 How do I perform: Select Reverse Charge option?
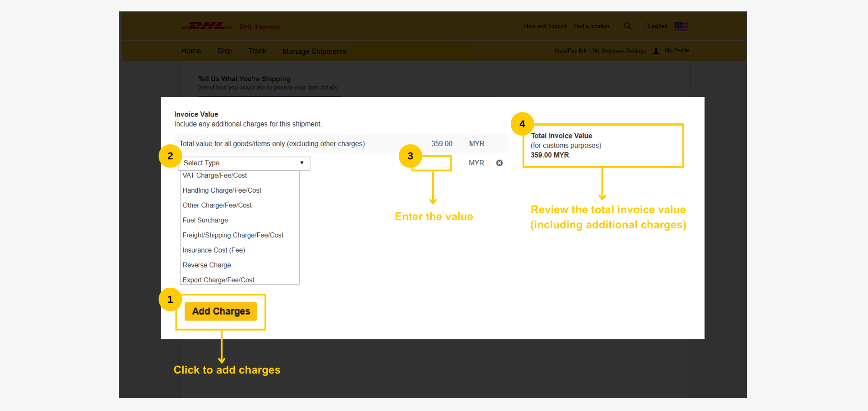coord(206,265)
